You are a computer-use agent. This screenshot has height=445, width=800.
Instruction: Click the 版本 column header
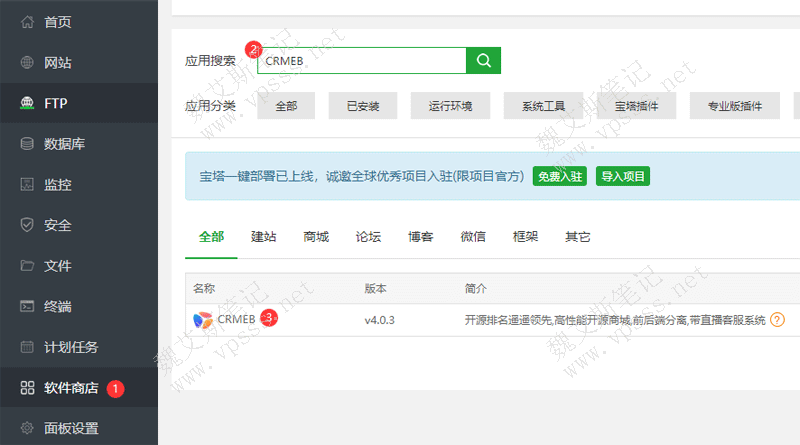pos(376,288)
